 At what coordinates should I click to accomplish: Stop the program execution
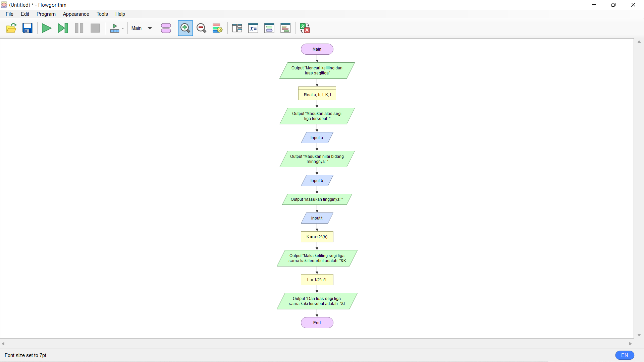95,28
